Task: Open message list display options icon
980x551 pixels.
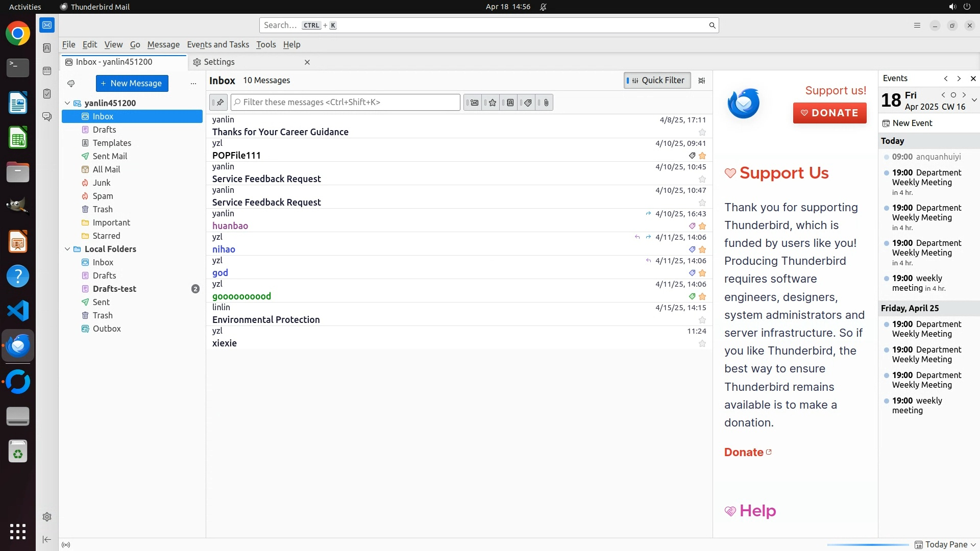Action: (702, 81)
